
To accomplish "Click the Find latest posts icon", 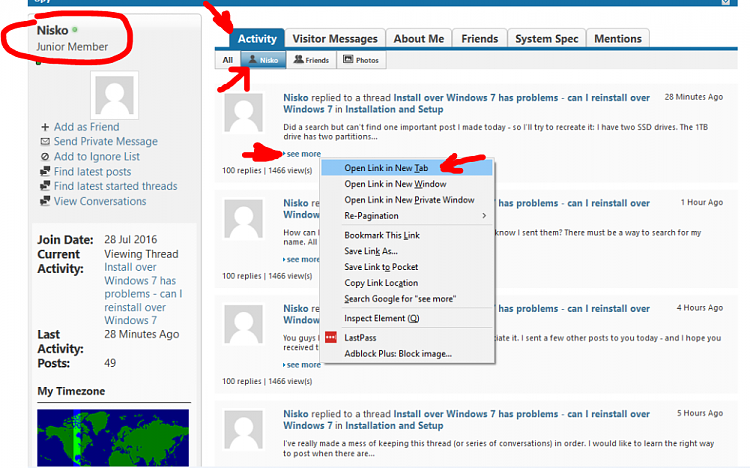I will pyautogui.click(x=45, y=171).
